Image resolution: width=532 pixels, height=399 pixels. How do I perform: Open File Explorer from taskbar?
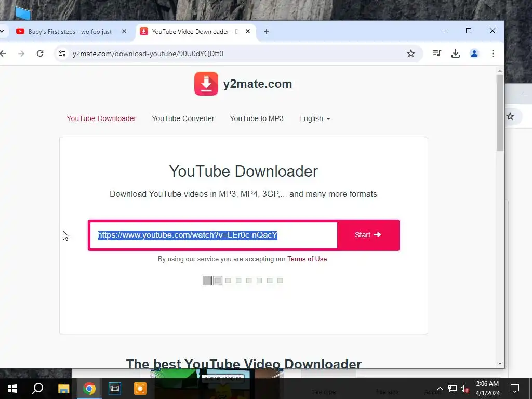click(63, 389)
